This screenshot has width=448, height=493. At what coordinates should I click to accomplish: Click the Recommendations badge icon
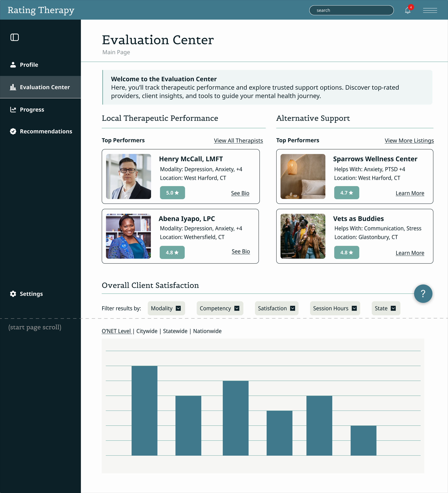[x=13, y=131]
